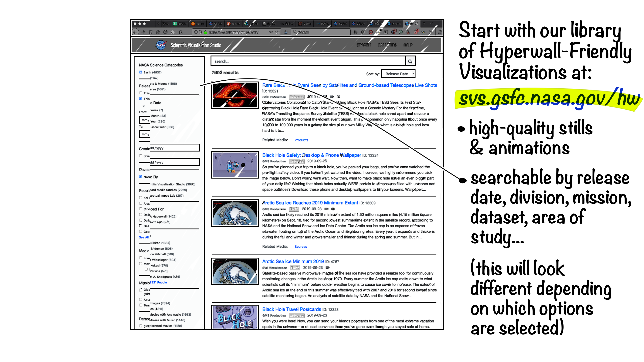Viewport: 644px width, 362px height.
Task: Open the sidebar toggle icon in toolbar
Action: pyautogui.click(x=386, y=32)
